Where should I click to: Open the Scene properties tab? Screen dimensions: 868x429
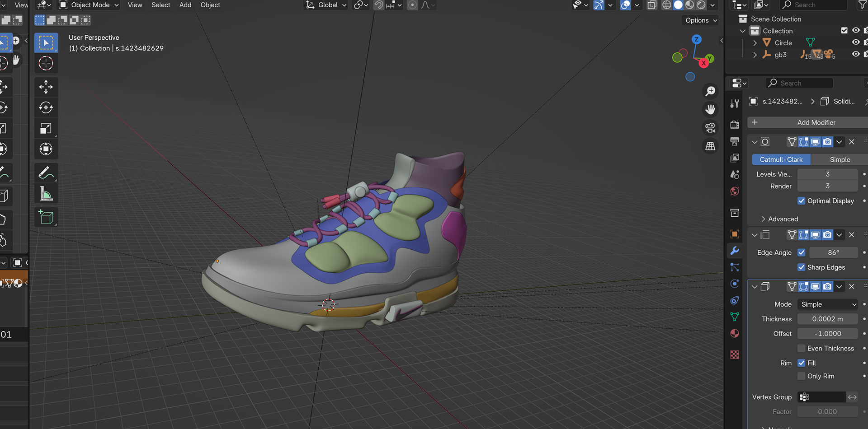click(735, 175)
